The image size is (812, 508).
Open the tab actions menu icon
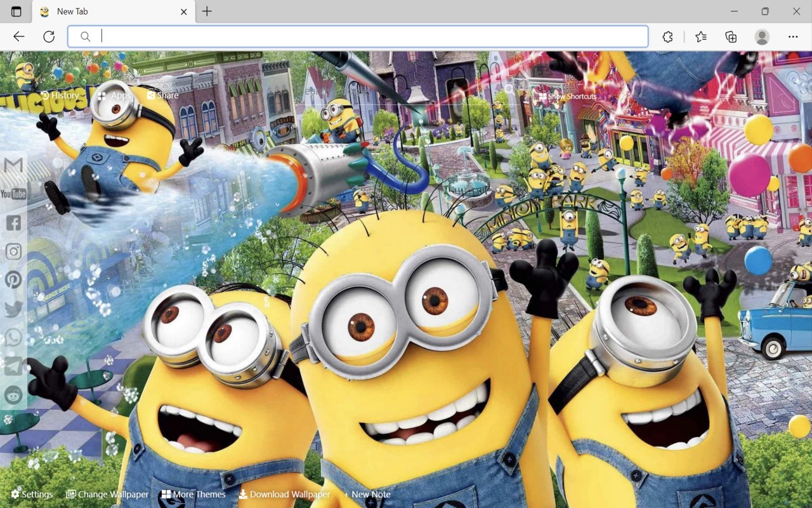click(16, 11)
